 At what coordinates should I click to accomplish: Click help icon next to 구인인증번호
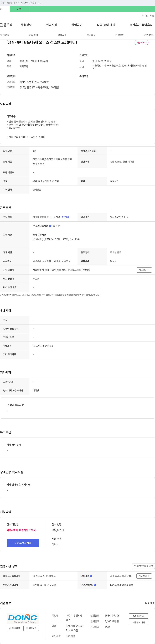tap(95, 585)
